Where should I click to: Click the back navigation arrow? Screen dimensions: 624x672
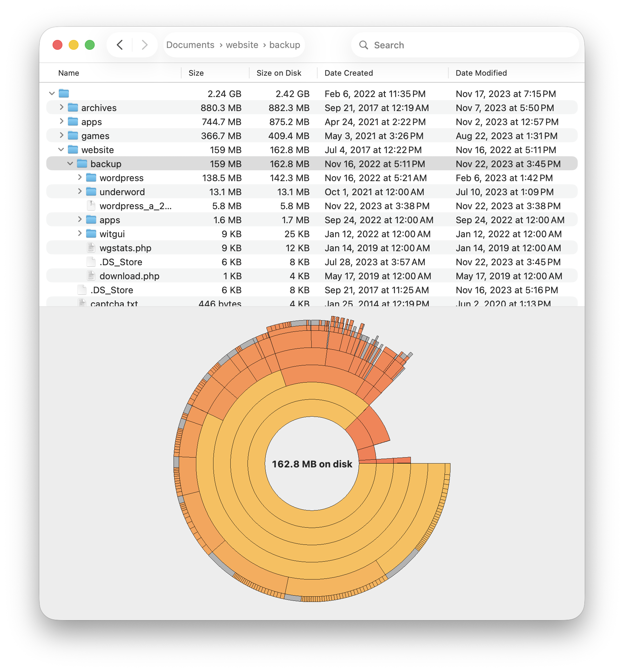[120, 45]
